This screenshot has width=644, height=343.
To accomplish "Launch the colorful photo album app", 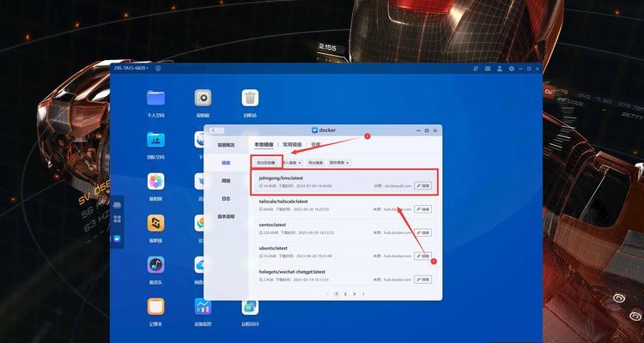I will click(x=155, y=181).
